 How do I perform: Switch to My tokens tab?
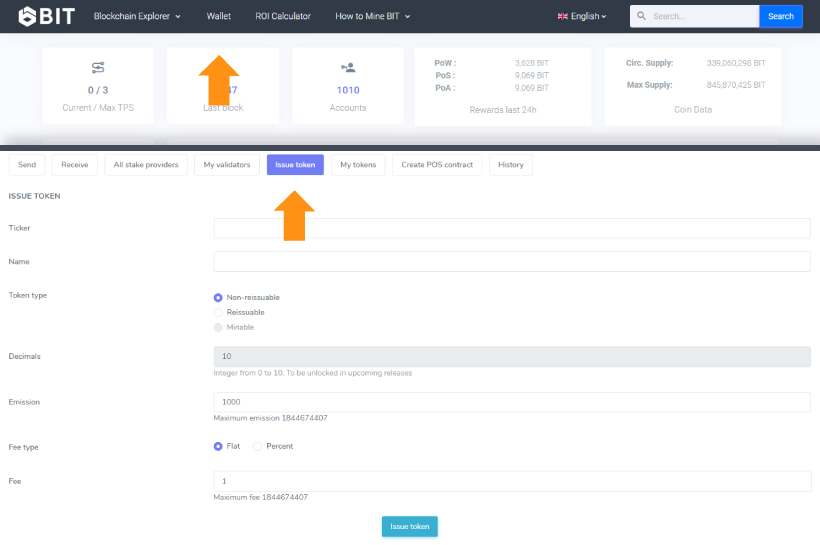358,164
